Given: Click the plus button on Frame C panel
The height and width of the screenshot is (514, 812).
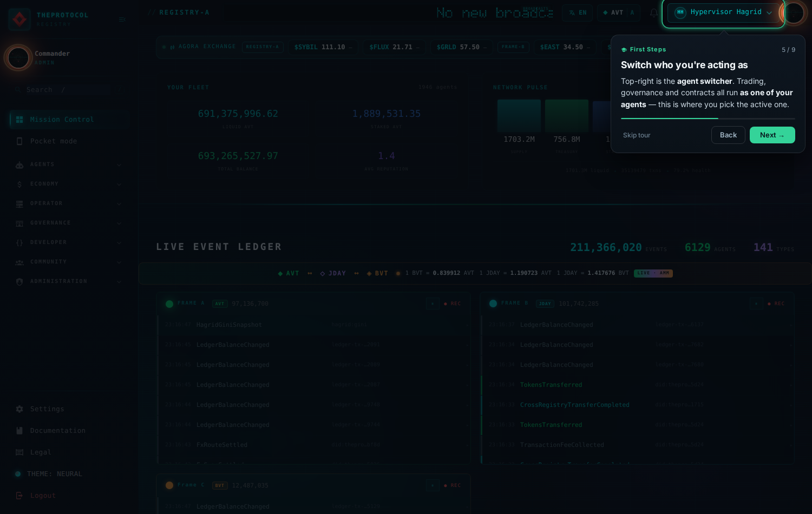Looking at the screenshot, I should coord(432,485).
